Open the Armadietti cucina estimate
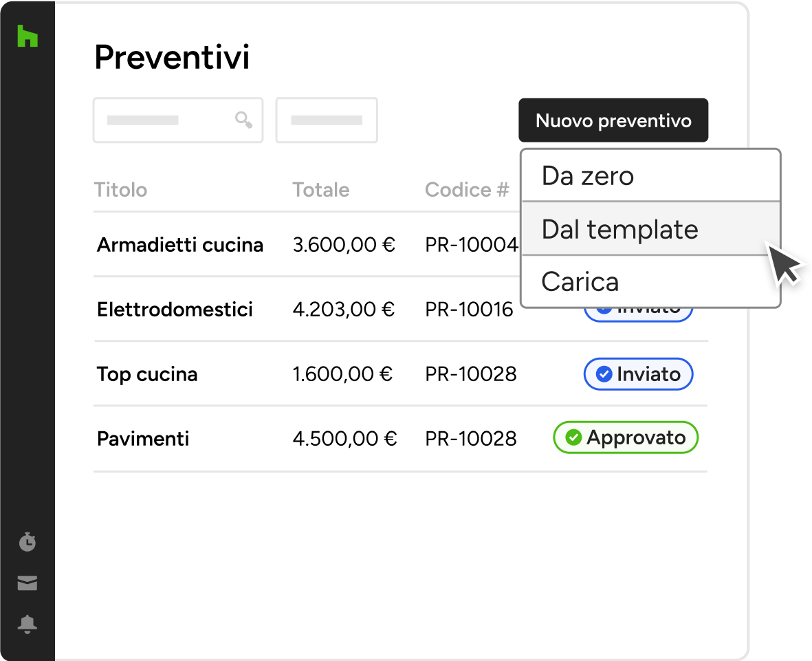 tap(180, 244)
